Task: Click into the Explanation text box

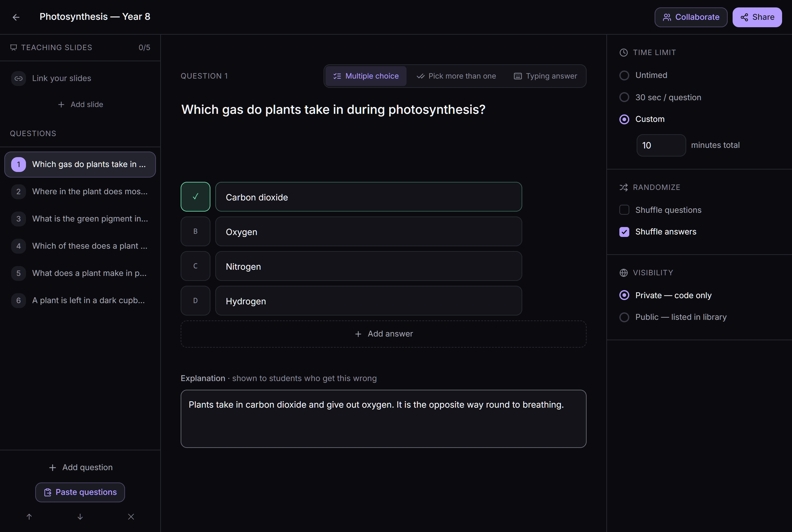Action: coord(383,419)
